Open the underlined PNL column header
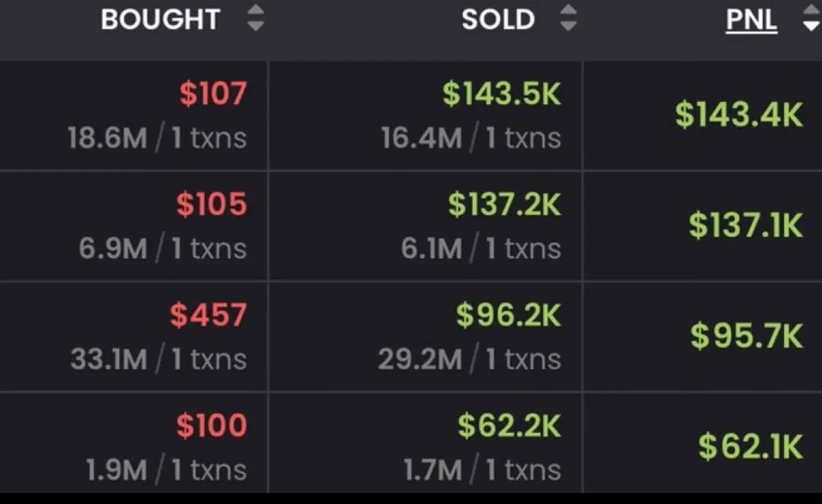Viewport: 822px width, 504px height. (x=751, y=21)
